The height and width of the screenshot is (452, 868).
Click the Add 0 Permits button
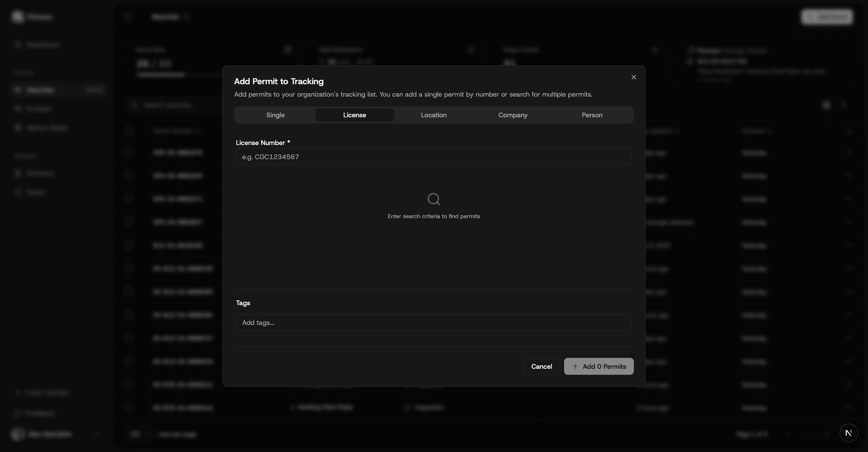(599, 366)
